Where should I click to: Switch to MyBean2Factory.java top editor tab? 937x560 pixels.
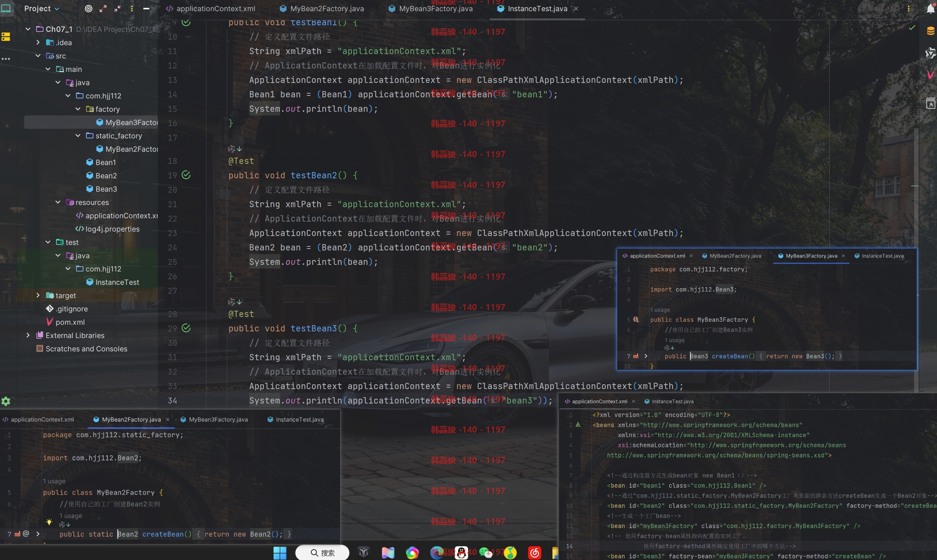tap(322, 8)
